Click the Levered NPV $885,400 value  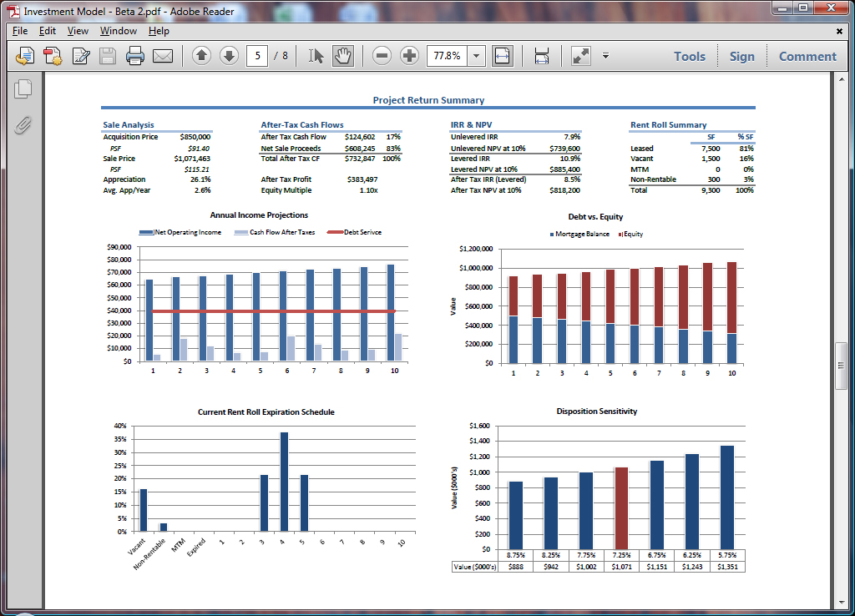564,169
